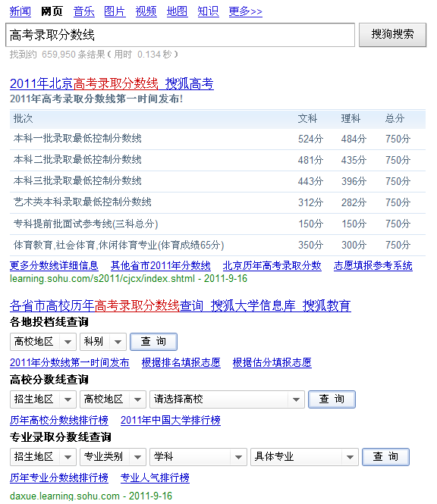Click the 理科 column header
Image resolution: width=437 pixels, height=504 pixels.
[x=351, y=118]
